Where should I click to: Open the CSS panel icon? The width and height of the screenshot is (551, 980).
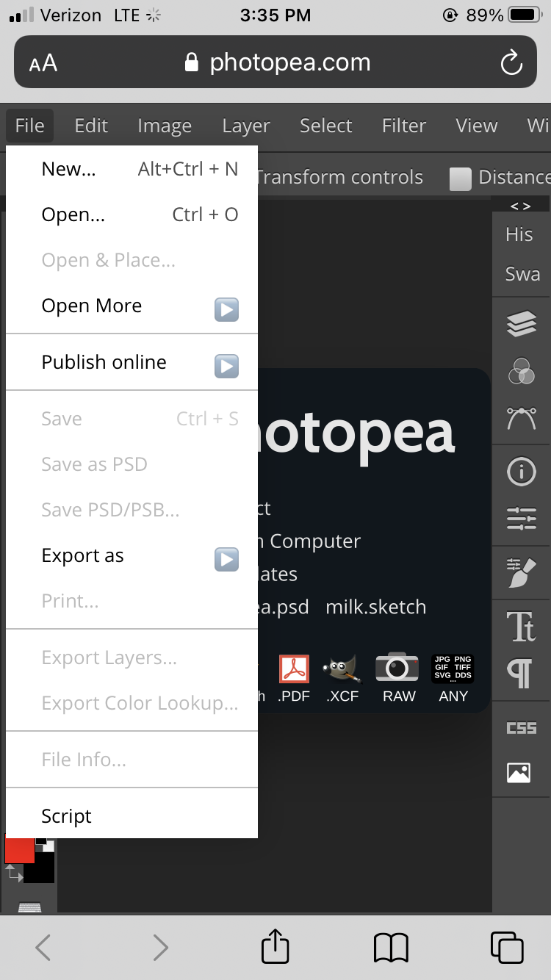tap(522, 728)
